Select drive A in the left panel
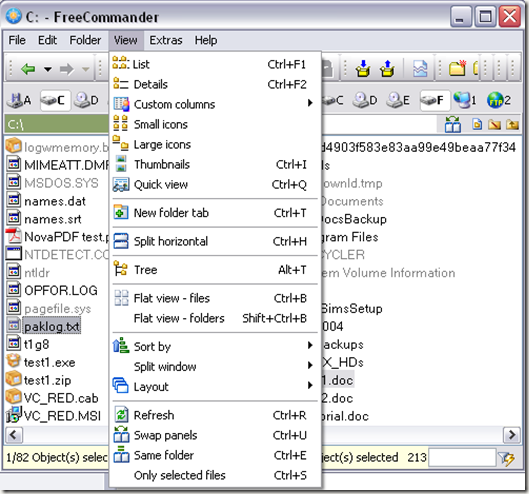Screen dimensions: 529x494 19,100
